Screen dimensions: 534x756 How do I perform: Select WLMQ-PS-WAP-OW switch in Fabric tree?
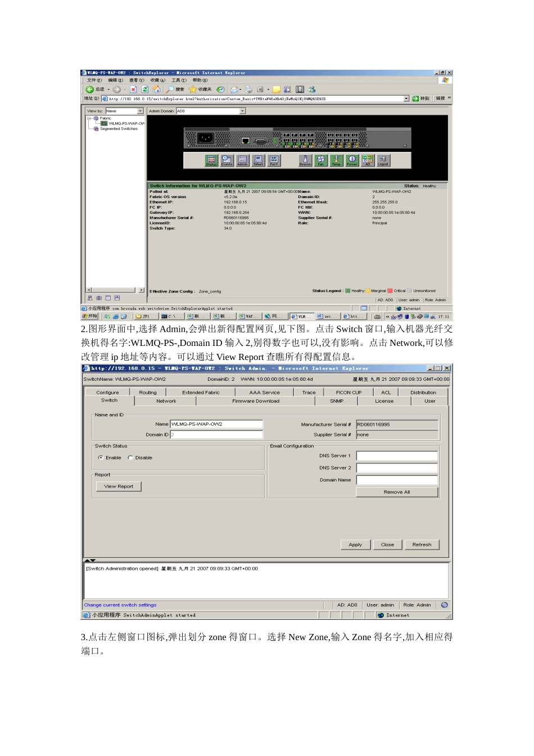[x=123, y=123]
